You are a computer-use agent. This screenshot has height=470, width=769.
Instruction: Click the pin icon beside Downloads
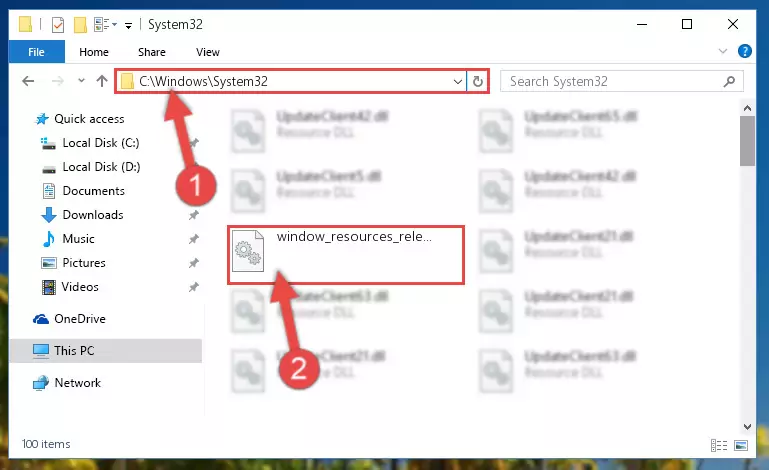tap(194, 215)
